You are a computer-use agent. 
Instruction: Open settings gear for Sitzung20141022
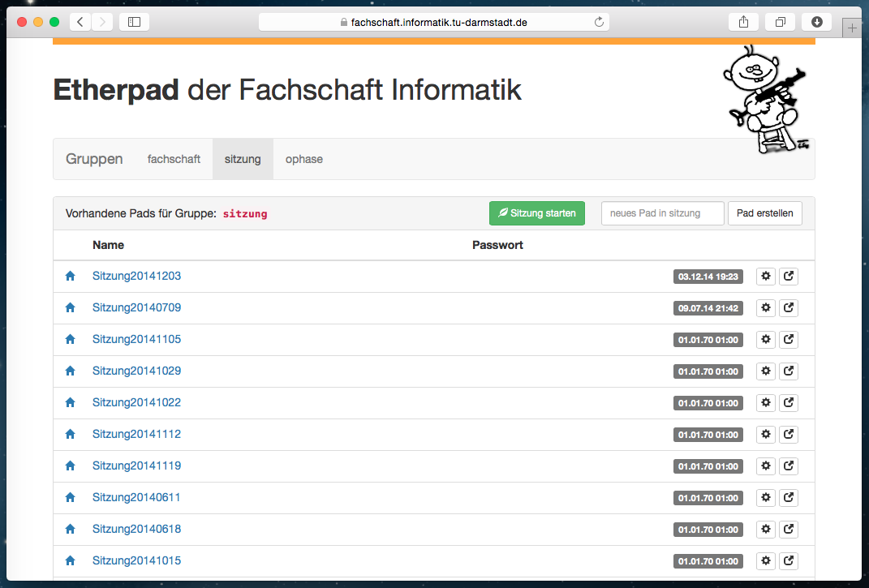[766, 402]
